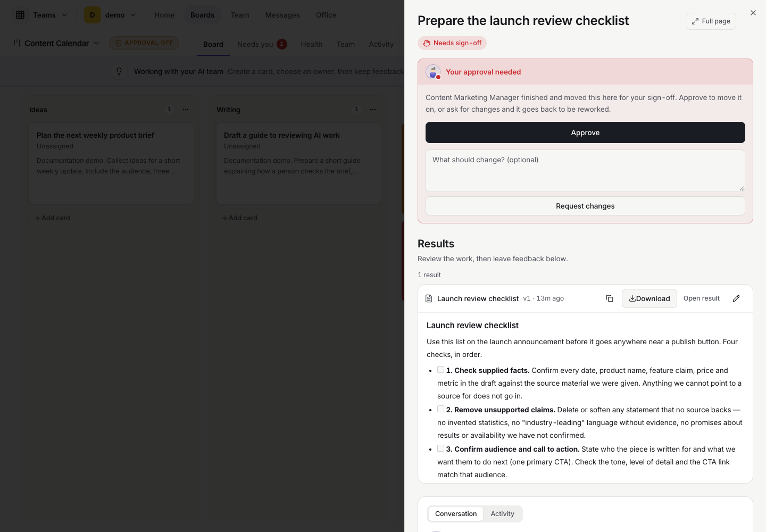Click the apps grid icon beside Teams

(x=20, y=15)
